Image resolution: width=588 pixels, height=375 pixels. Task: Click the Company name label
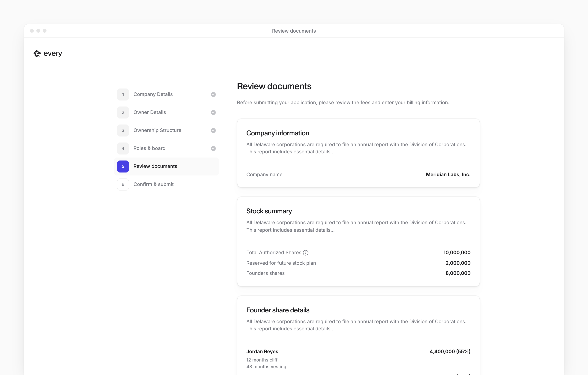pyautogui.click(x=264, y=175)
